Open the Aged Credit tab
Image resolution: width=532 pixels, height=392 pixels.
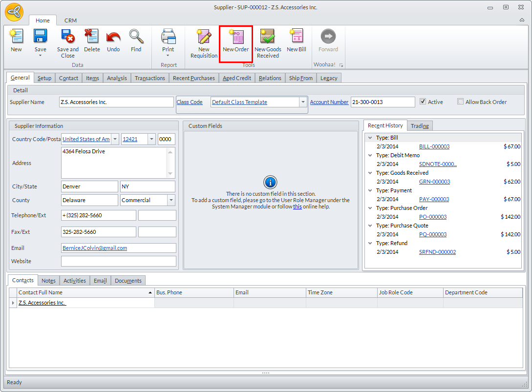point(237,78)
